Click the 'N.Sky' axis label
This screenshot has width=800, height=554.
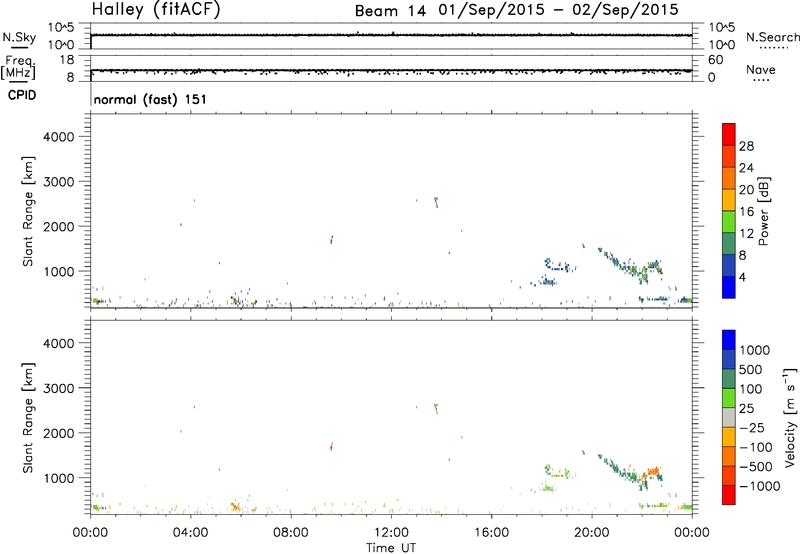tap(19, 37)
